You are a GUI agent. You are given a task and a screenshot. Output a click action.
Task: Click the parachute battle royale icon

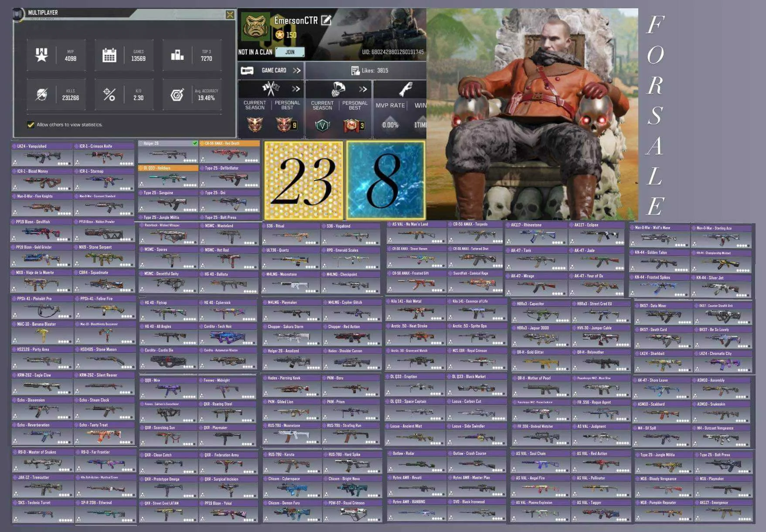coord(338,89)
